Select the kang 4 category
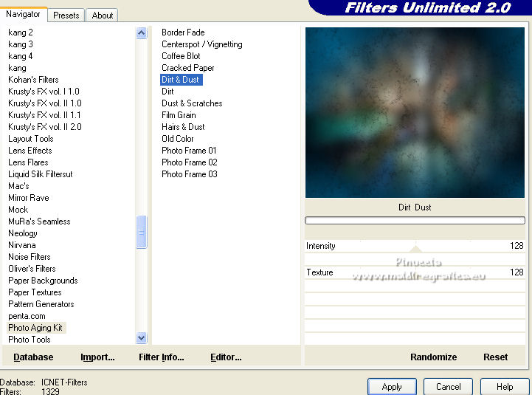Image resolution: width=532 pixels, height=395 pixels. point(21,56)
